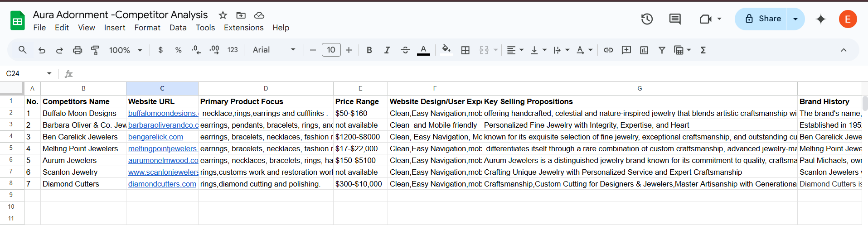Image resolution: width=868 pixels, height=225 pixels.
Task: Open the Arial font dropdown
Action: coord(274,50)
